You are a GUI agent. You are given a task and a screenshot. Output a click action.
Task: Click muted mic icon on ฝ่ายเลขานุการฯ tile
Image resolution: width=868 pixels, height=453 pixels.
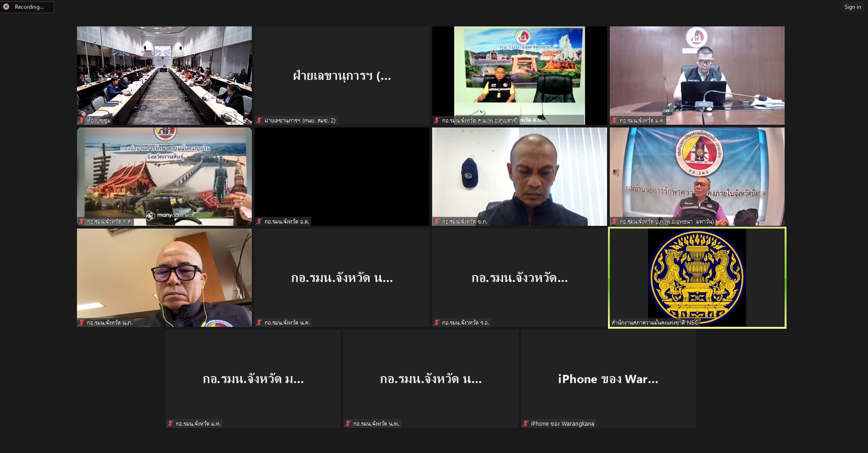pos(259,121)
